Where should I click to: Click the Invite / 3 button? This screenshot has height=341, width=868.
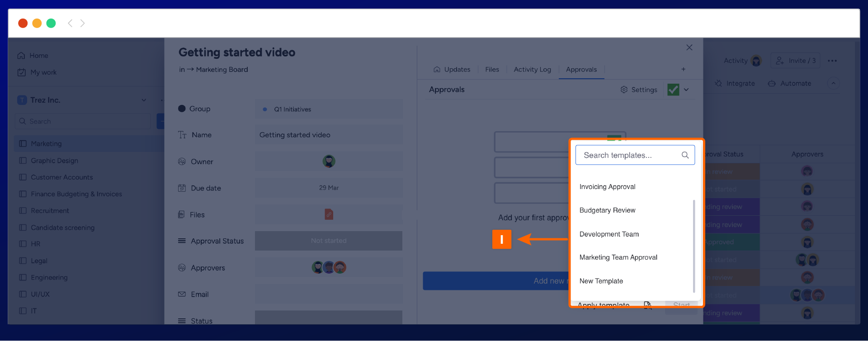tap(796, 61)
